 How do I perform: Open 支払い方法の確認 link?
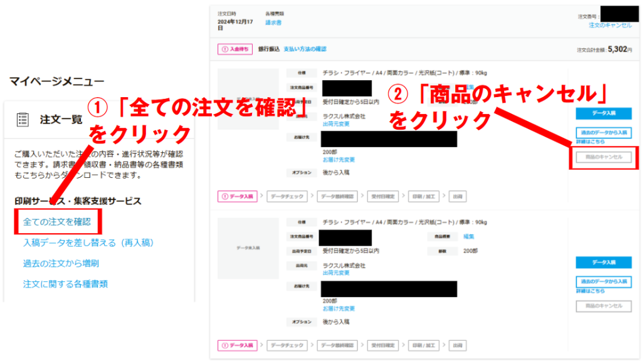(305, 49)
